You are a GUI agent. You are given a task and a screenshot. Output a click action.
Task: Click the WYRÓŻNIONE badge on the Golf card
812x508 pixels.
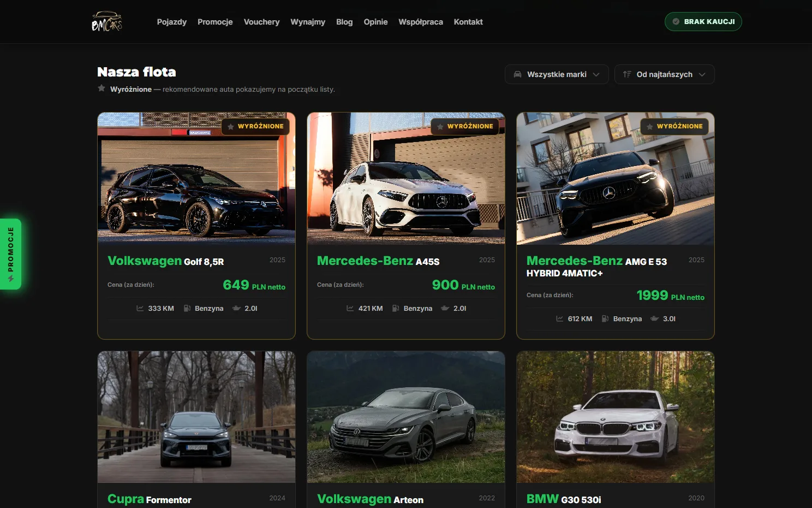[x=255, y=126]
